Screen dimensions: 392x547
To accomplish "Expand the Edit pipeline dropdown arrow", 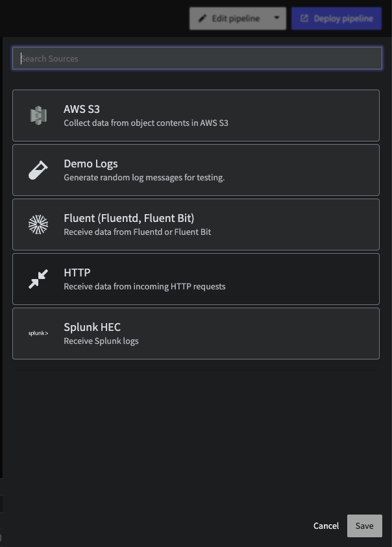I will (276, 17).
